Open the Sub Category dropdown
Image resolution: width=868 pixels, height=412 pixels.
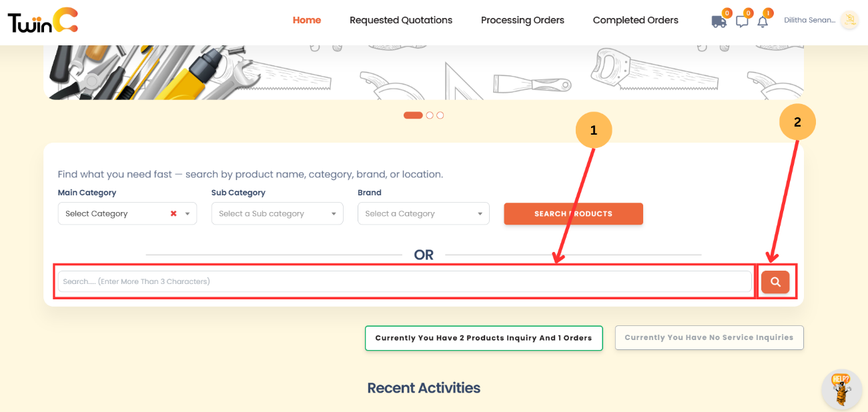click(x=277, y=213)
